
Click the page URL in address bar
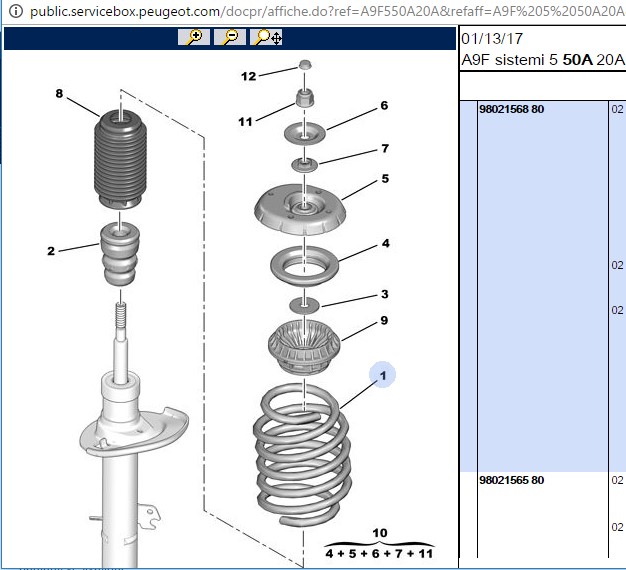[x=327, y=12]
